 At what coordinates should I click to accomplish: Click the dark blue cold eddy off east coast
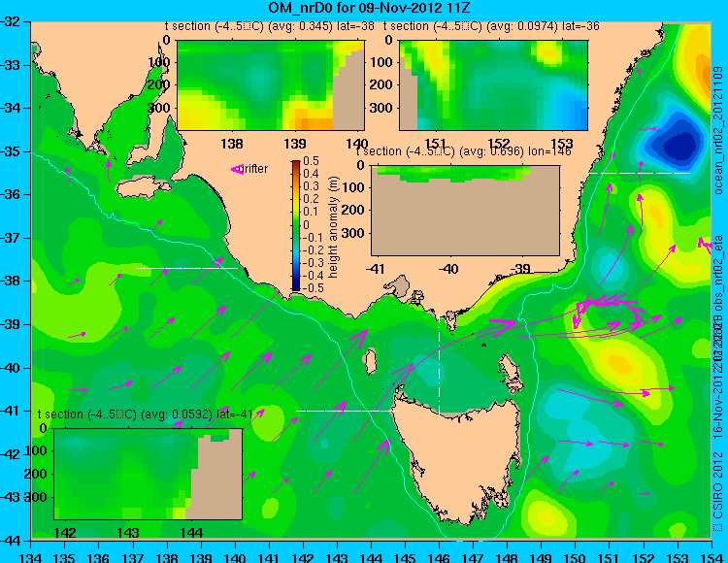pyautogui.click(x=678, y=145)
